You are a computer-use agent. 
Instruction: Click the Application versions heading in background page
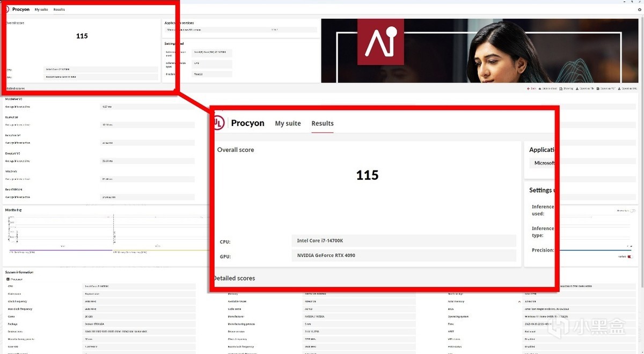point(179,23)
